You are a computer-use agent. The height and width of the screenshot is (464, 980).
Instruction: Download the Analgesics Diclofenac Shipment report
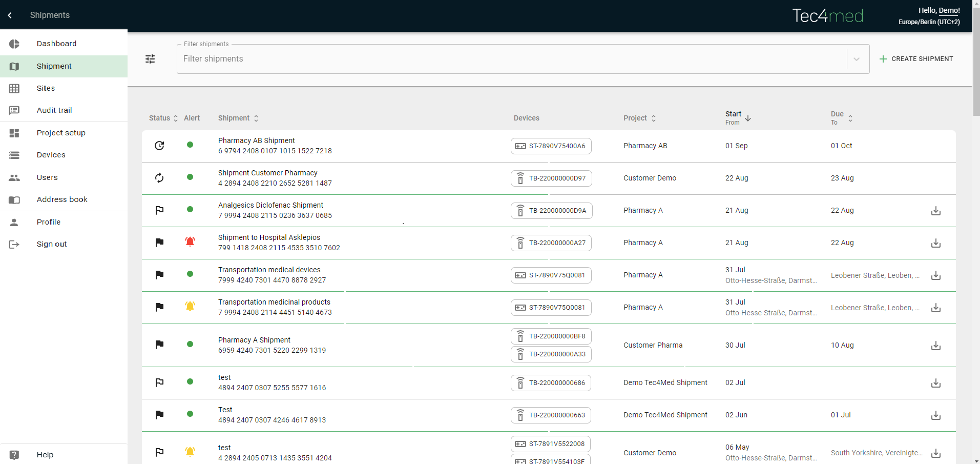pyautogui.click(x=935, y=211)
